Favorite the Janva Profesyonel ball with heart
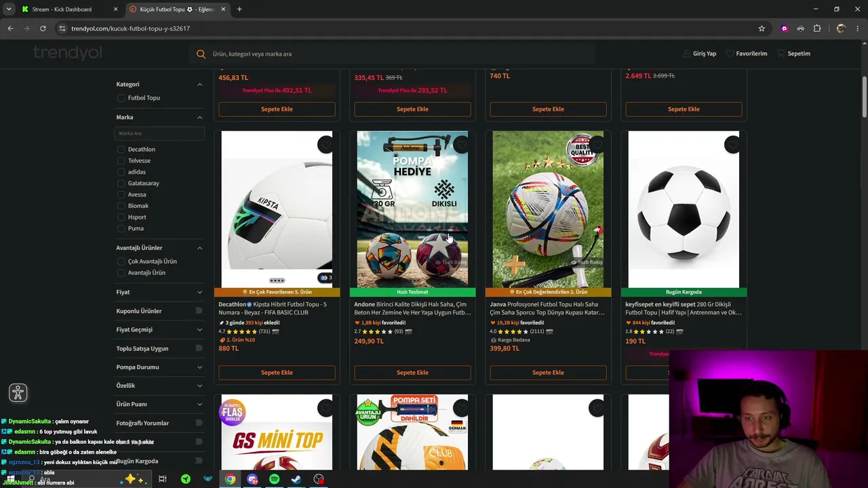 597,144
